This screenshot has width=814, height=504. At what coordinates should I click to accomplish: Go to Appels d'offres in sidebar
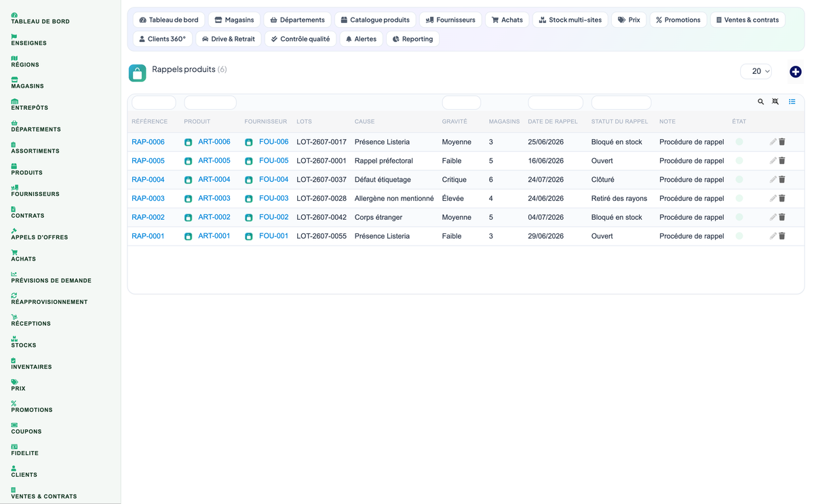tap(39, 234)
